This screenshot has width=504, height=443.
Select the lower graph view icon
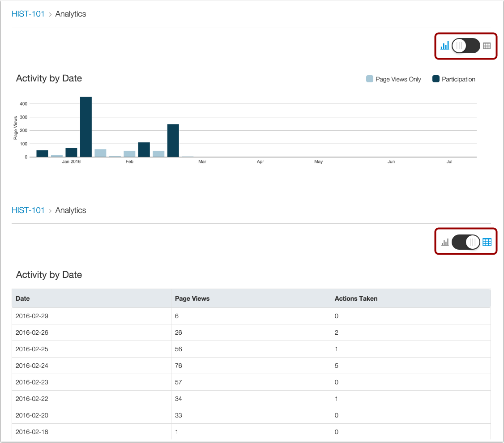(x=445, y=242)
